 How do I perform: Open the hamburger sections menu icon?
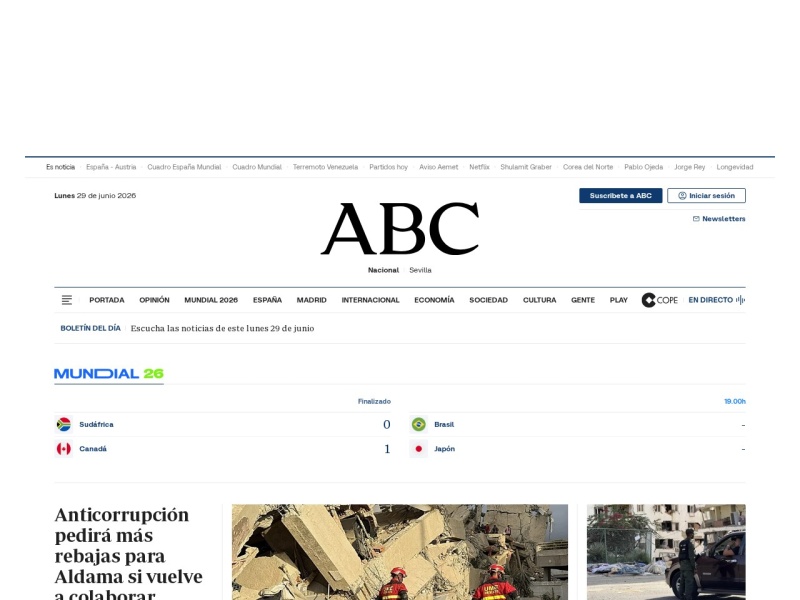[x=67, y=300]
